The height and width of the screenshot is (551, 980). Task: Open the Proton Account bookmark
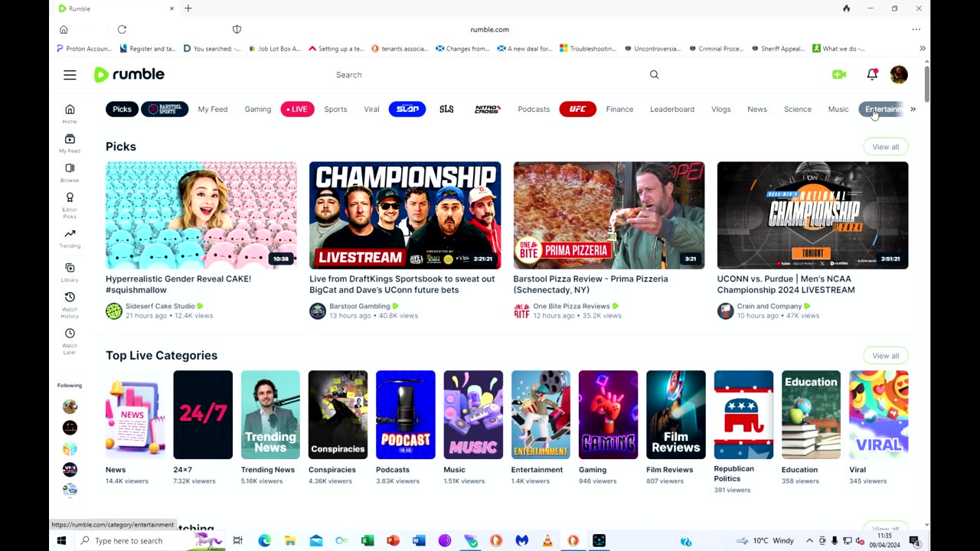(84, 48)
